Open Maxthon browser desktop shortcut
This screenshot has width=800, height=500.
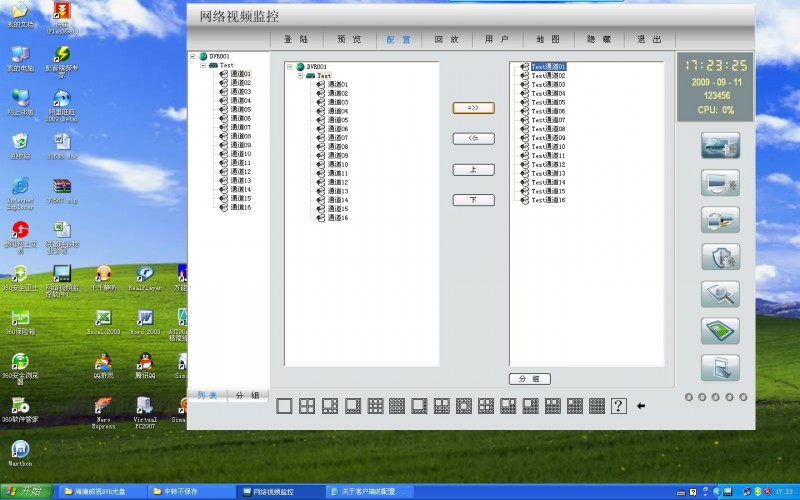click(x=20, y=454)
